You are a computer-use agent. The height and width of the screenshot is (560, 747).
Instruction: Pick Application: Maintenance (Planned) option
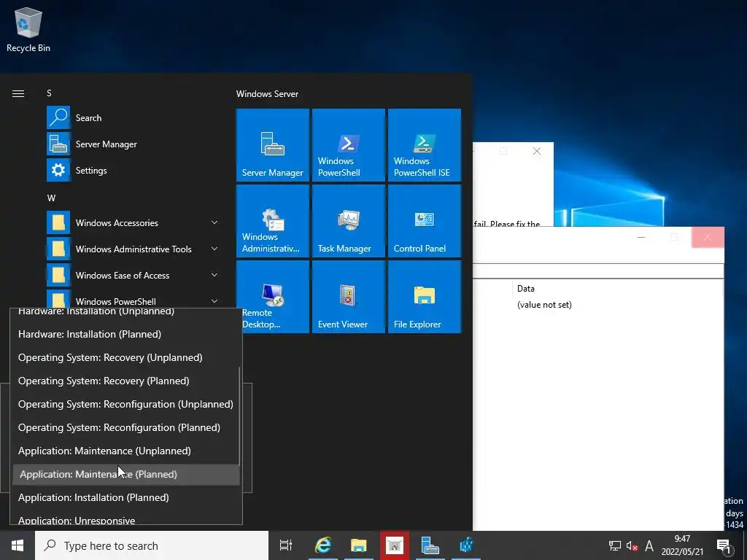point(125,474)
